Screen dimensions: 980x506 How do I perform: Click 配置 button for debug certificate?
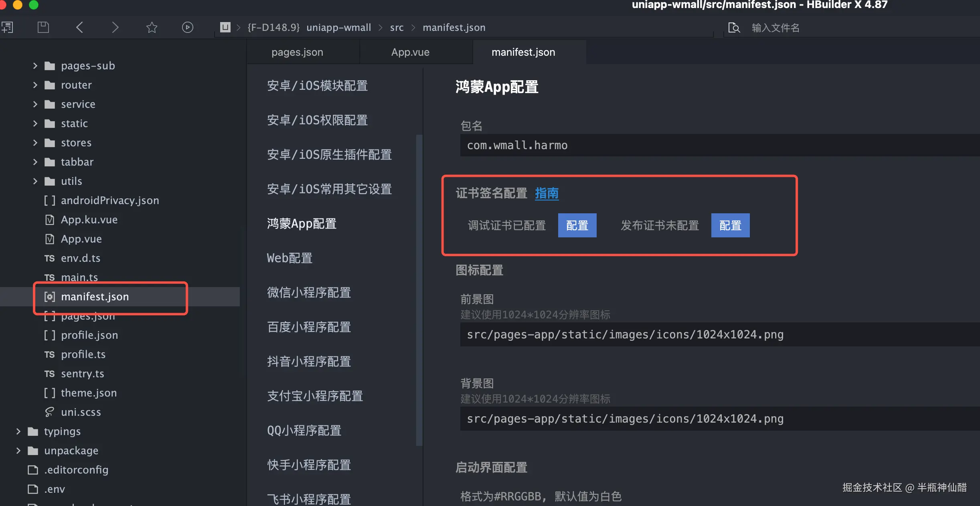click(577, 225)
